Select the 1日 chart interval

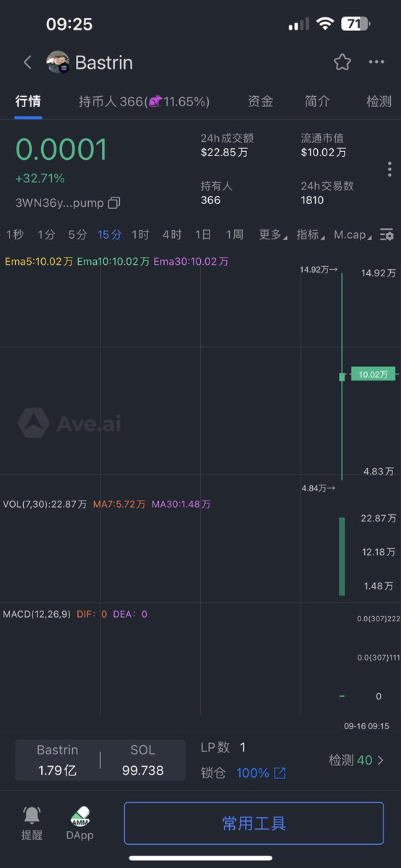click(x=203, y=234)
